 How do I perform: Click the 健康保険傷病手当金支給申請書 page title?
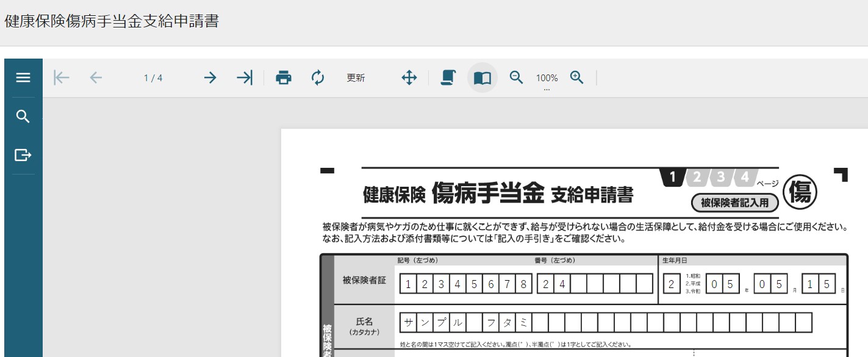click(112, 21)
